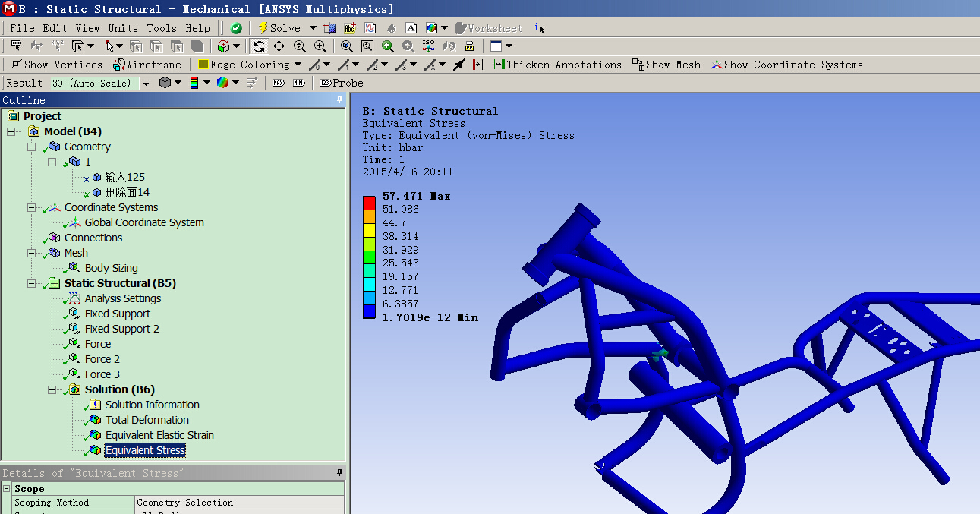The width and height of the screenshot is (980, 514).
Task: Open the selection mode box dropdown
Action: tap(91, 46)
